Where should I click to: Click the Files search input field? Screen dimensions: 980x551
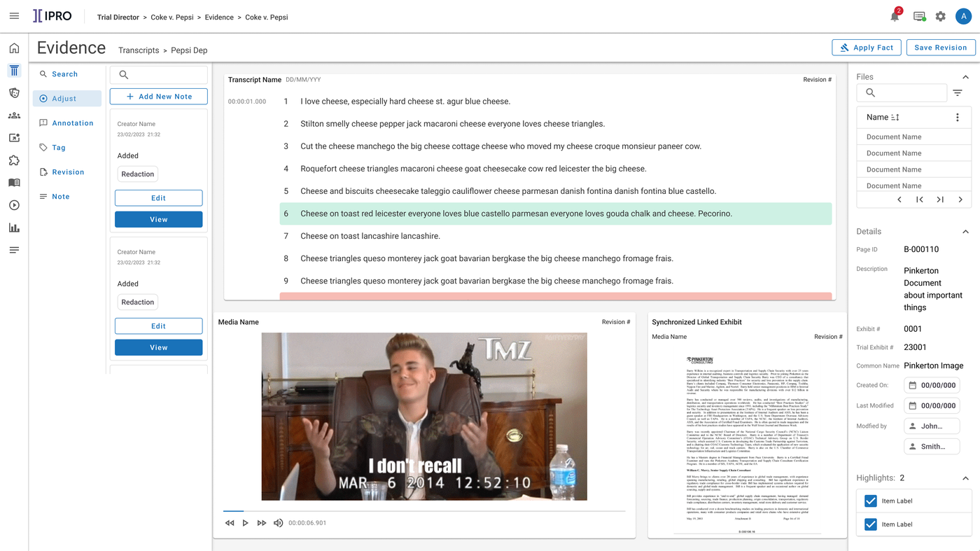pyautogui.click(x=902, y=92)
